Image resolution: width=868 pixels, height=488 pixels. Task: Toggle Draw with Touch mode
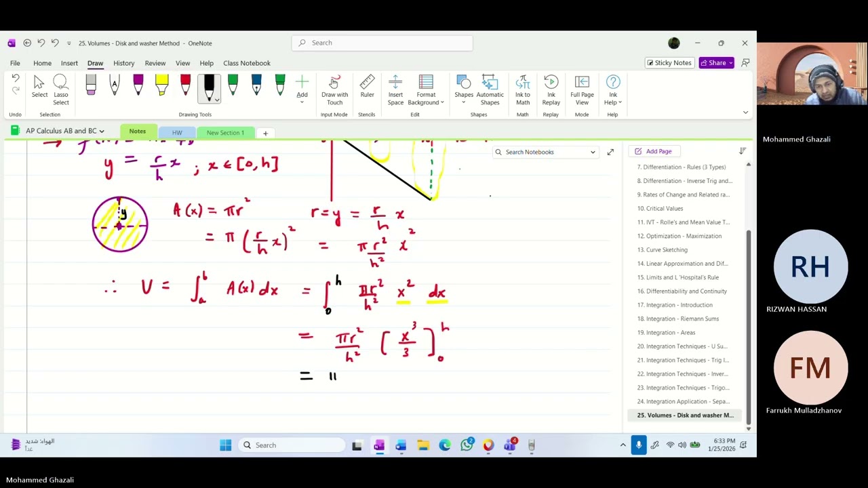334,90
